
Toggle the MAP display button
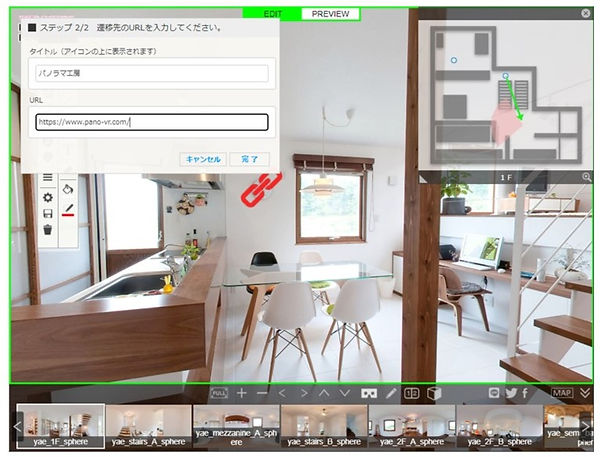tap(564, 393)
